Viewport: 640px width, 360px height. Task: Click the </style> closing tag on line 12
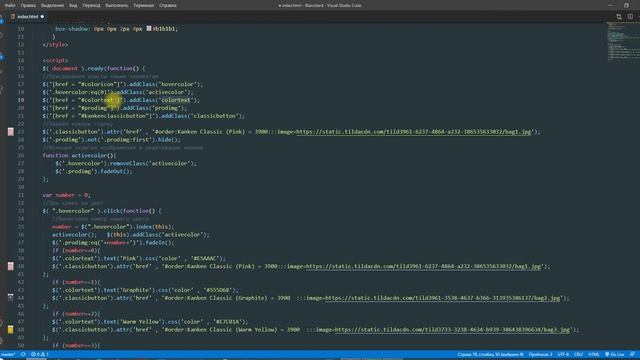tap(55, 44)
